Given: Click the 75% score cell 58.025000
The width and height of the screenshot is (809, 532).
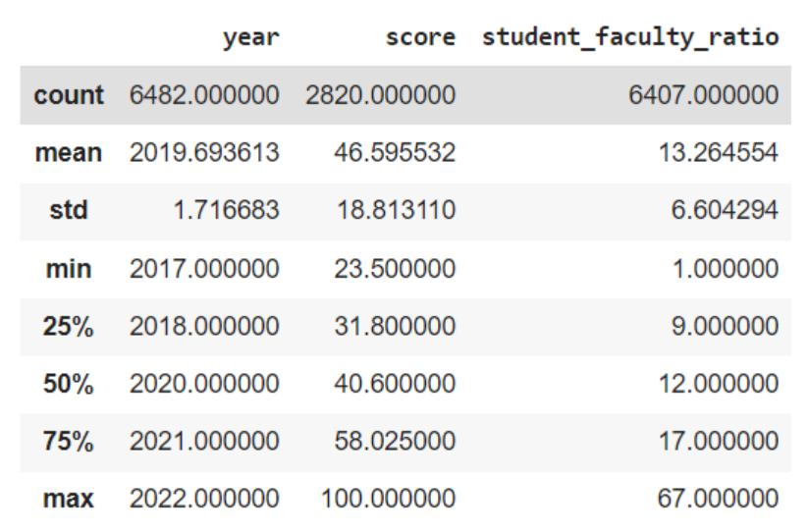Looking at the screenshot, I should click(x=396, y=441).
